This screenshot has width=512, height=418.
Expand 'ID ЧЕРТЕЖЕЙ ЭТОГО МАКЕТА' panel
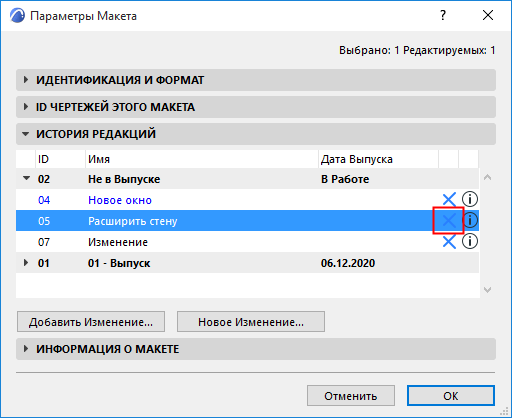pyautogui.click(x=256, y=107)
